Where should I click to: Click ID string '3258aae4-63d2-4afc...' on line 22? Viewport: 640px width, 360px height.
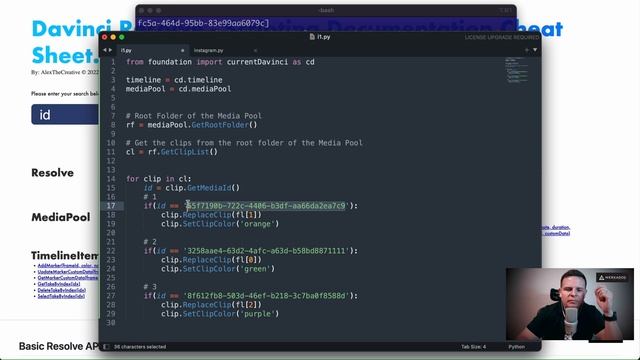coord(266,251)
